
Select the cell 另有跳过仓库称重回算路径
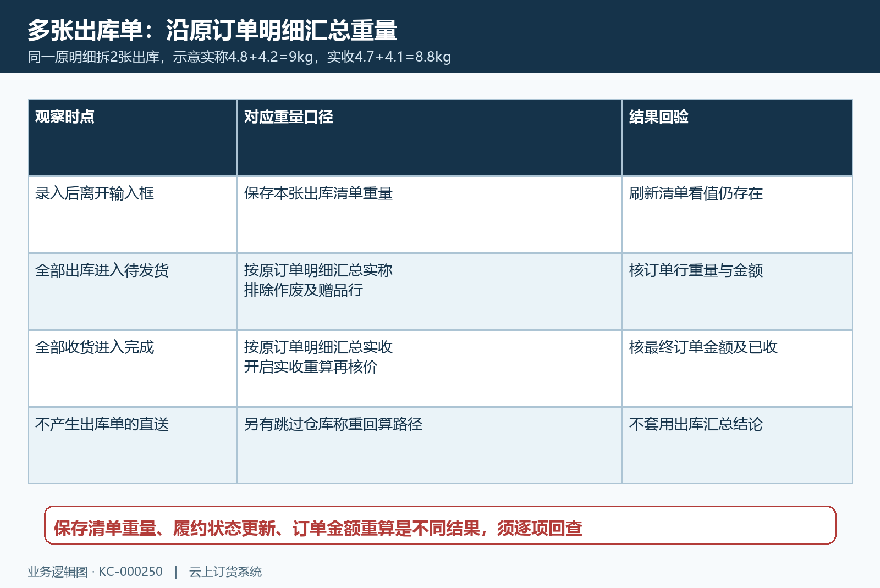[x=429, y=445]
